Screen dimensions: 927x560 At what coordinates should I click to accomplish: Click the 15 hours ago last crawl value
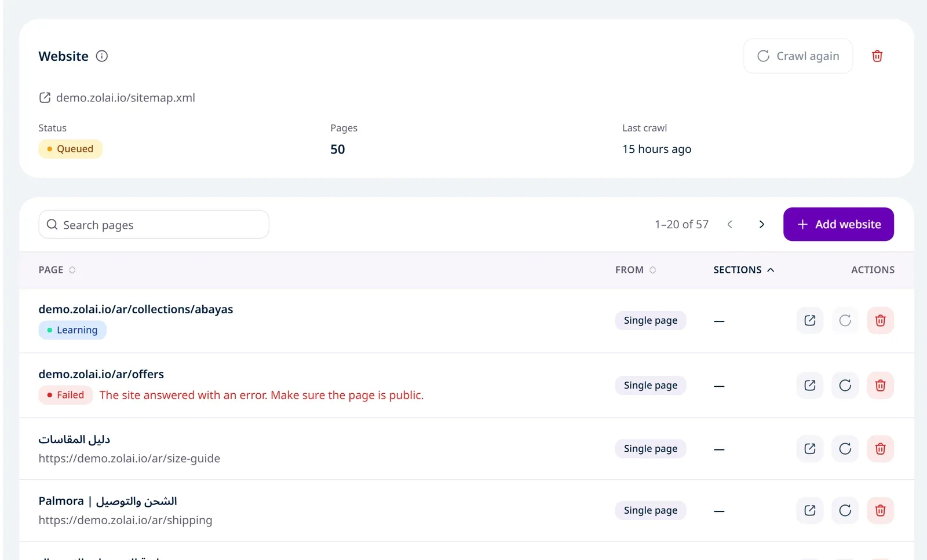click(x=656, y=149)
